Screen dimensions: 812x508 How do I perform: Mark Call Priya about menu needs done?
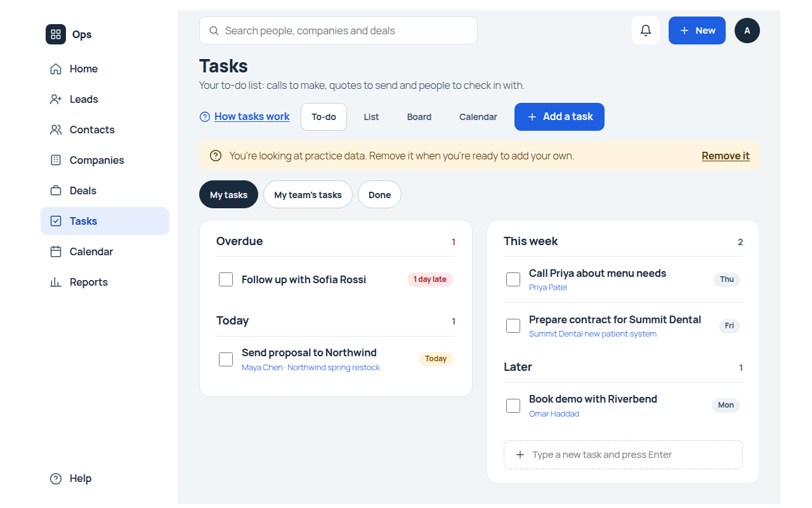(x=513, y=279)
